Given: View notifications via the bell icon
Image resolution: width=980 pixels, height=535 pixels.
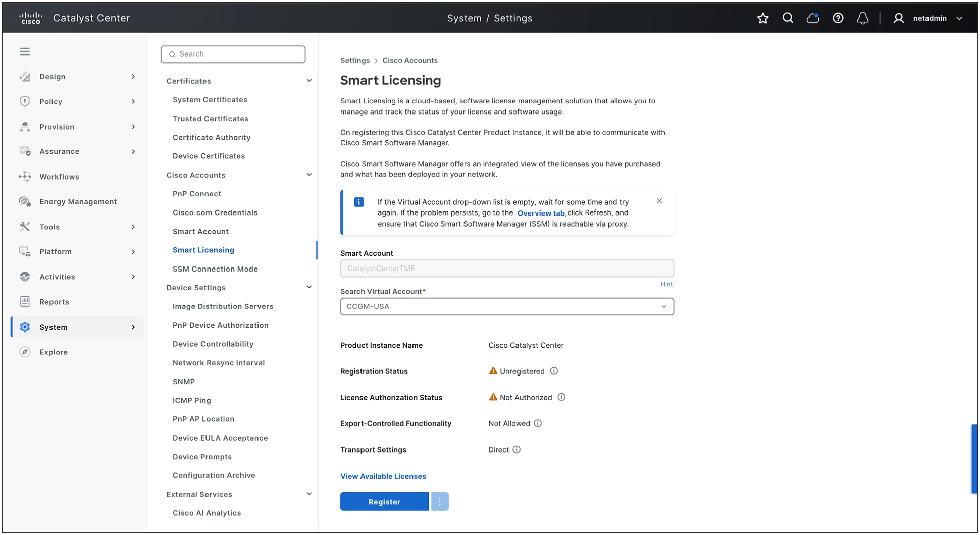Looking at the screenshot, I should 862,18.
